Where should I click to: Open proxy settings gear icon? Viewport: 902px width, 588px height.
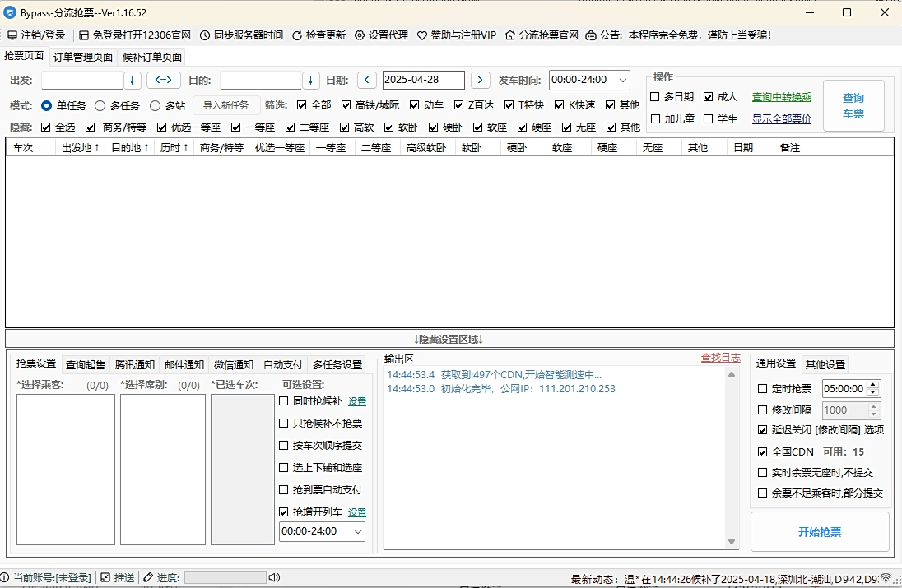pyautogui.click(x=360, y=35)
